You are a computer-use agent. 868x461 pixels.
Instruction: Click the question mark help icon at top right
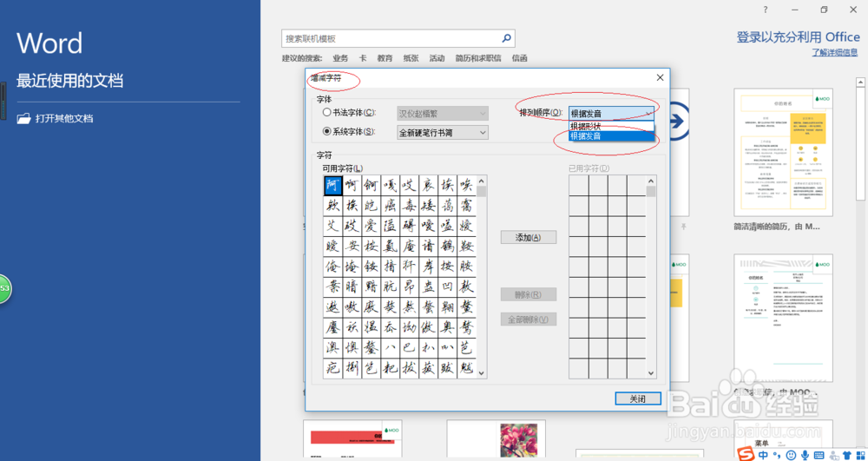(765, 10)
